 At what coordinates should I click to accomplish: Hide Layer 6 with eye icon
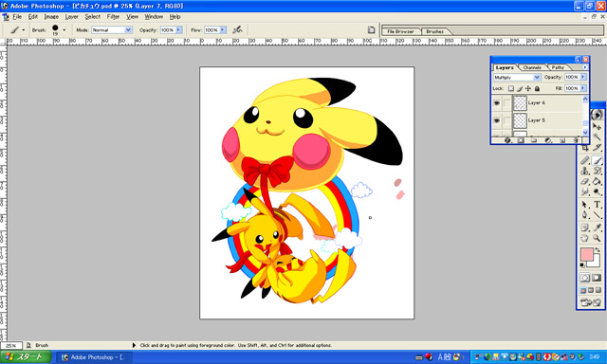click(497, 103)
